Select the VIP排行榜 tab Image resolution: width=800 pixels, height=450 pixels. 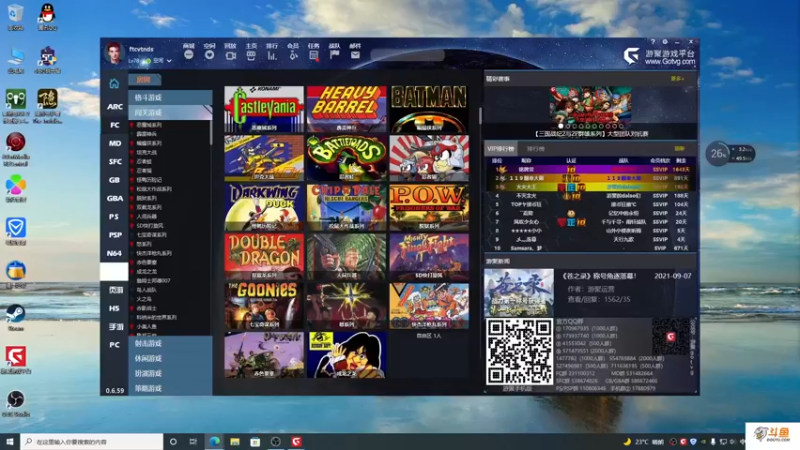click(501, 149)
